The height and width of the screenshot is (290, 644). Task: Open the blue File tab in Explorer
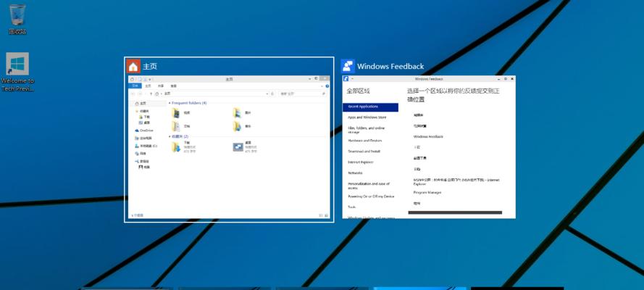click(135, 86)
